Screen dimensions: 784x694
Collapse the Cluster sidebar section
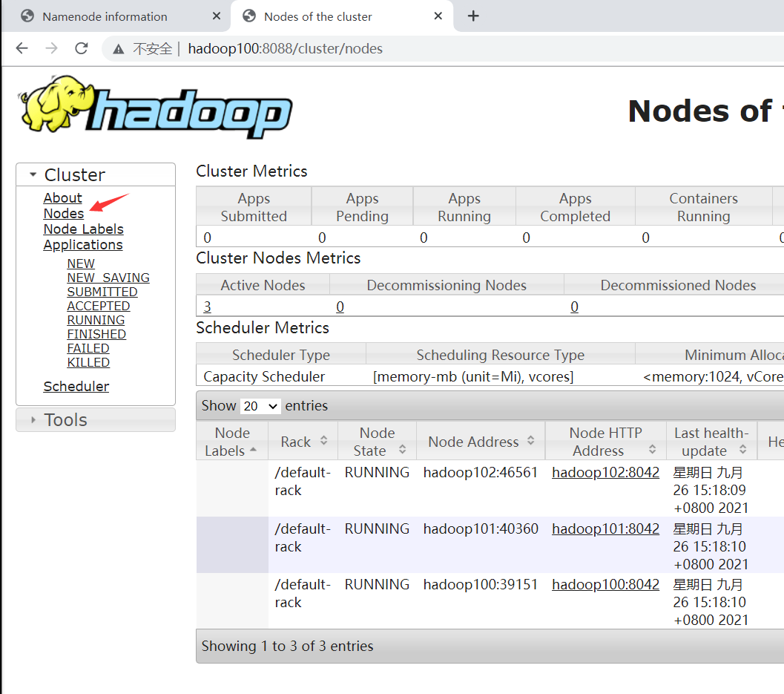[96, 174]
